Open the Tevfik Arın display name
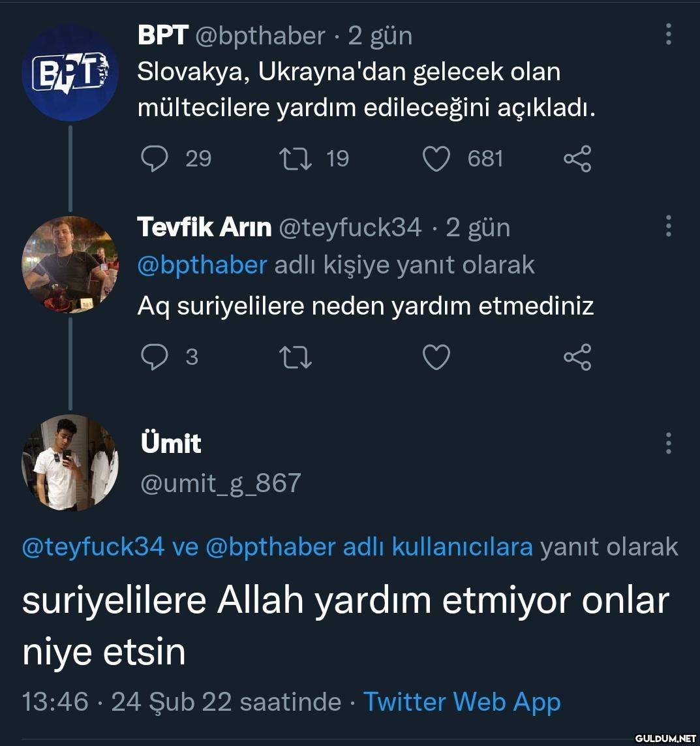 204,227
